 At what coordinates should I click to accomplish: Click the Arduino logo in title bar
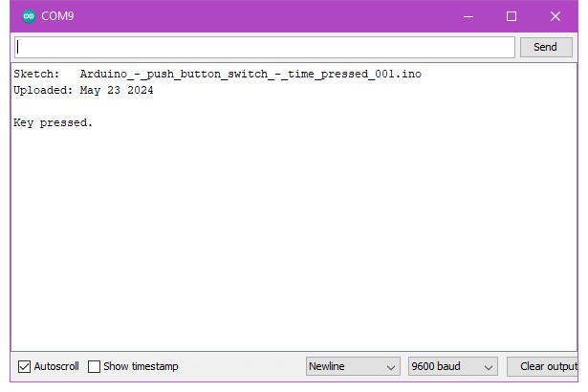tap(28, 16)
